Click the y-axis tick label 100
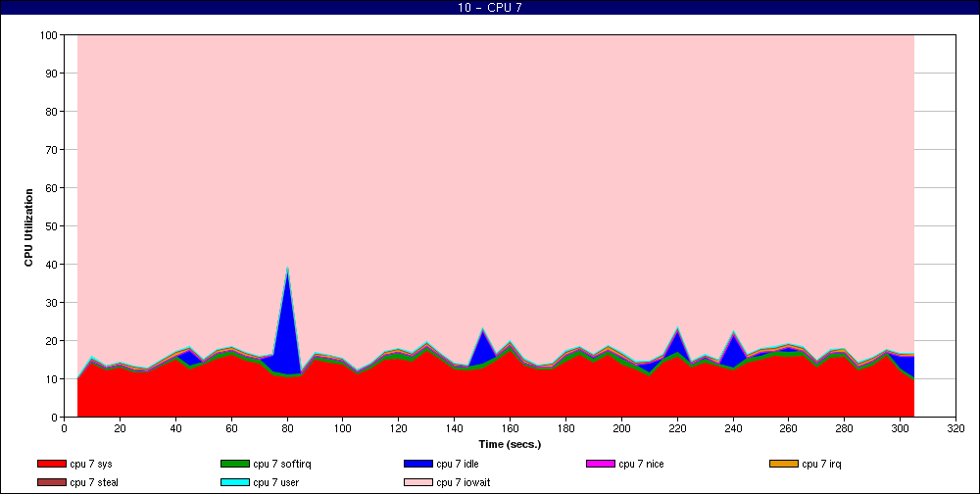Image resolution: width=980 pixels, height=494 pixels. pos(51,35)
